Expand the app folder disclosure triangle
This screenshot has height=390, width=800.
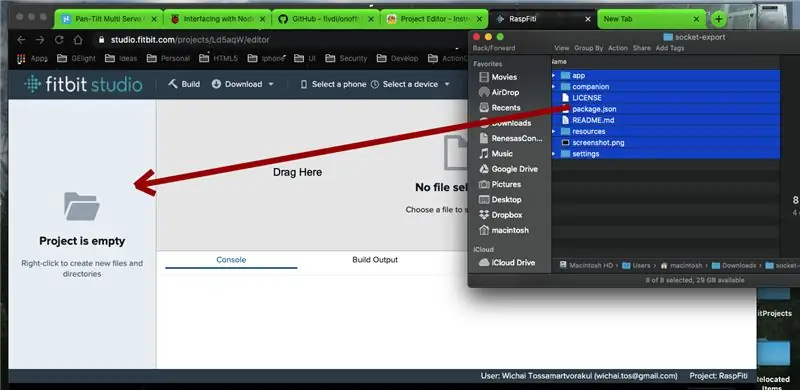point(554,76)
